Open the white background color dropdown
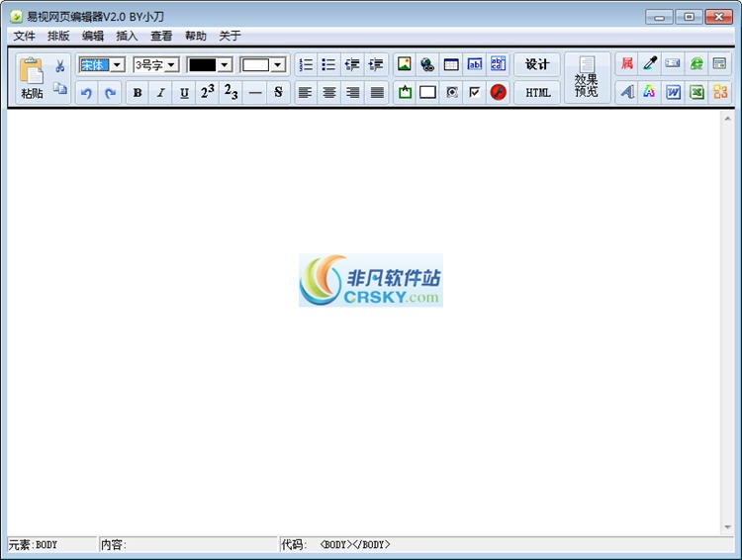Image resolution: width=742 pixels, height=560 pixels. pyautogui.click(x=278, y=65)
